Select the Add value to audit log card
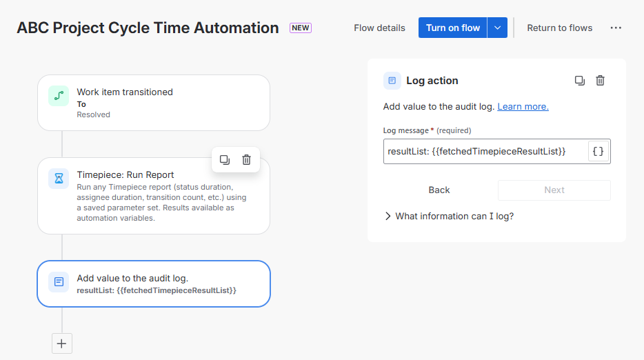This screenshot has width=644, height=360. click(154, 283)
